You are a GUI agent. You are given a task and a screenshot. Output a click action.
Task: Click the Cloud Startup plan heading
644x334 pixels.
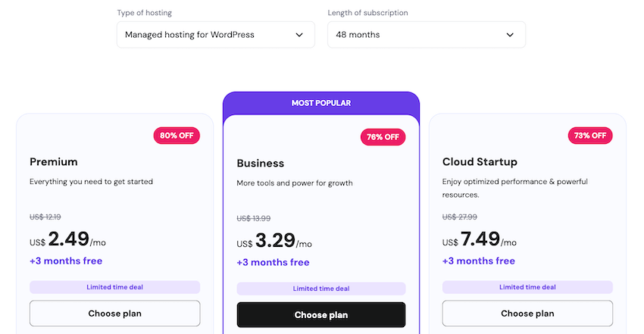coord(480,161)
